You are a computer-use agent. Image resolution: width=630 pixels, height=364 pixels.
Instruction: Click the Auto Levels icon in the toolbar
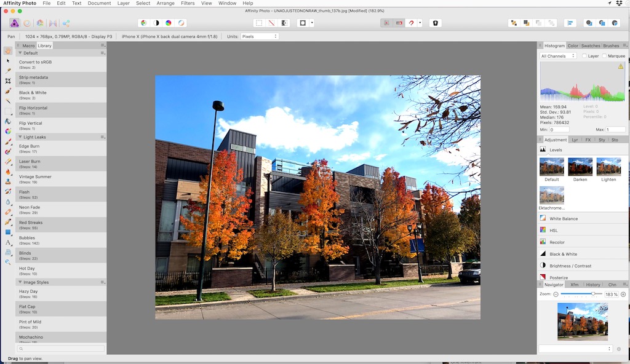pyautogui.click(x=143, y=23)
